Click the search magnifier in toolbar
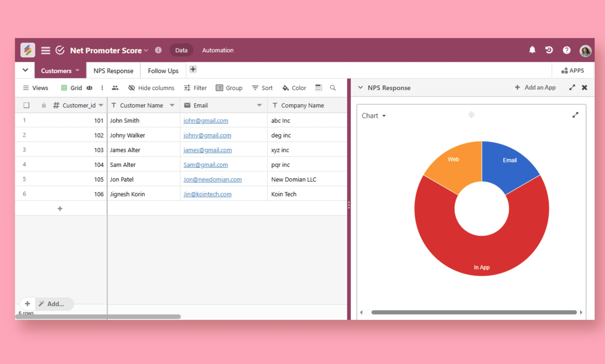The image size is (605, 364). tap(333, 88)
